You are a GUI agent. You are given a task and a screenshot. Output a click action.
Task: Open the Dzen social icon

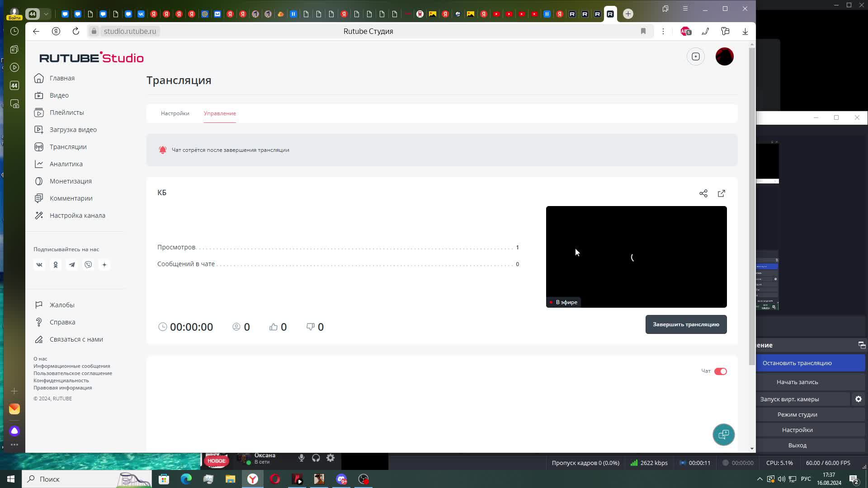pyautogui.click(x=104, y=265)
